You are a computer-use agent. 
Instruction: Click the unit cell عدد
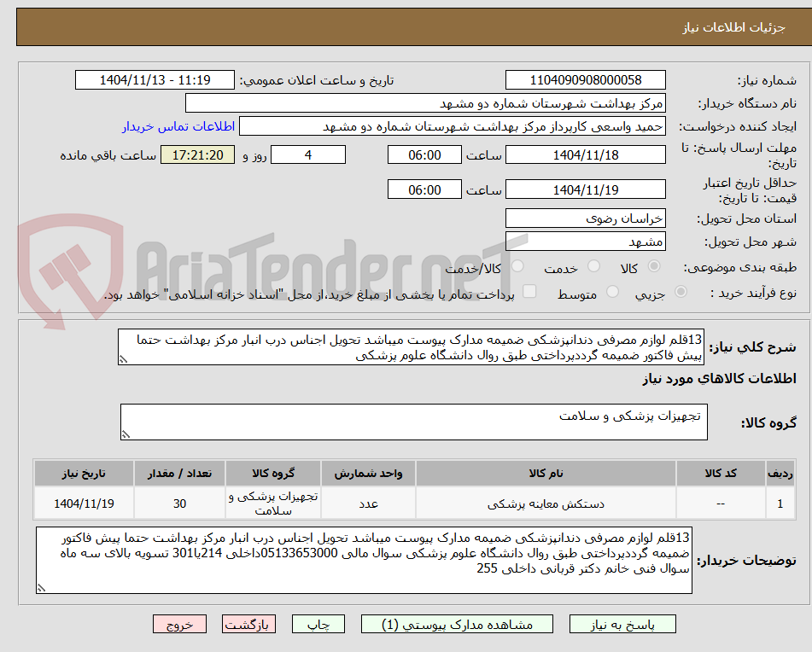368,504
